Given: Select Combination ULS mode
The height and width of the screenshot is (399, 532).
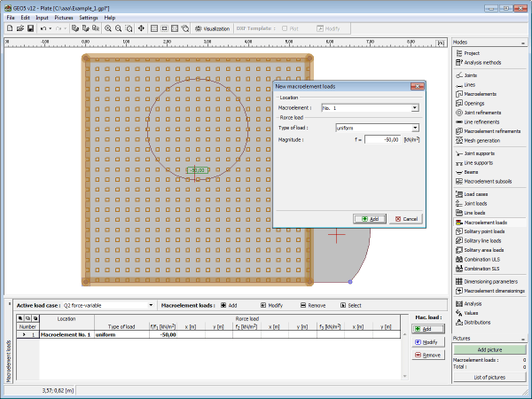Looking at the screenshot, I should point(482,259).
